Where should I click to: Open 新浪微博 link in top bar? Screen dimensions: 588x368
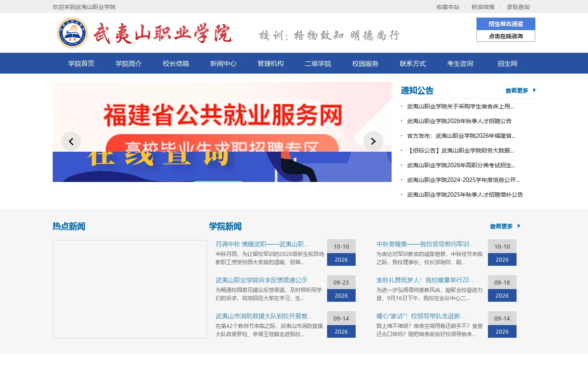[483, 7]
